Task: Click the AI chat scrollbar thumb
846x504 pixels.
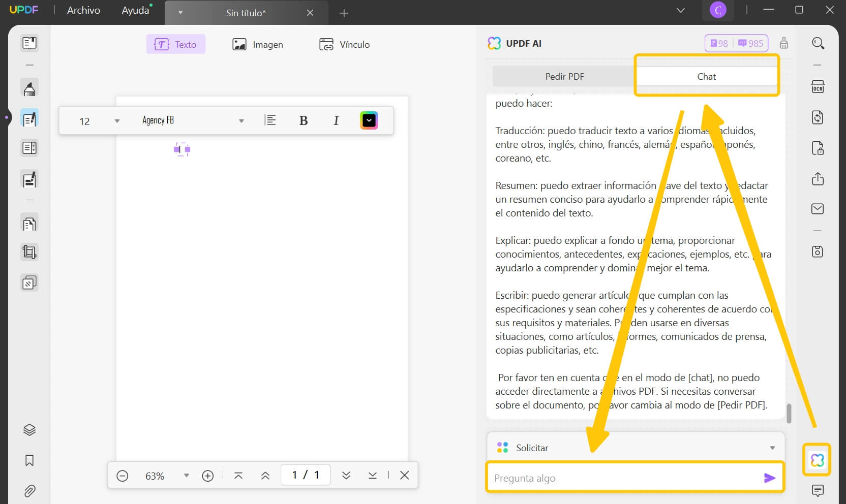Action: (x=789, y=414)
